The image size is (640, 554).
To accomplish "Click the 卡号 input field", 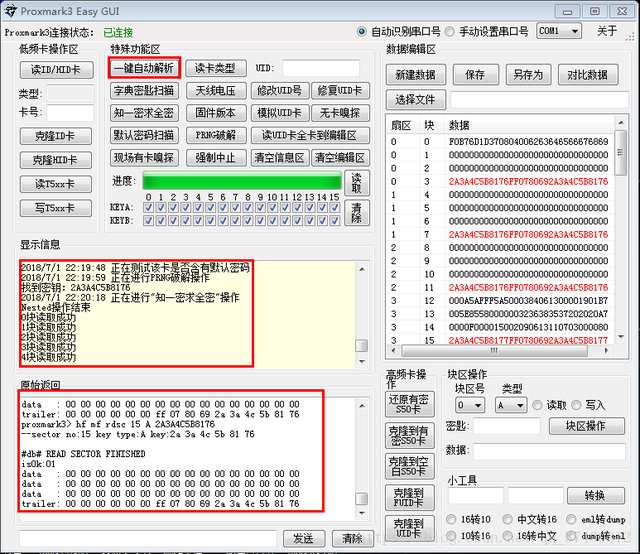I will pos(70,113).
